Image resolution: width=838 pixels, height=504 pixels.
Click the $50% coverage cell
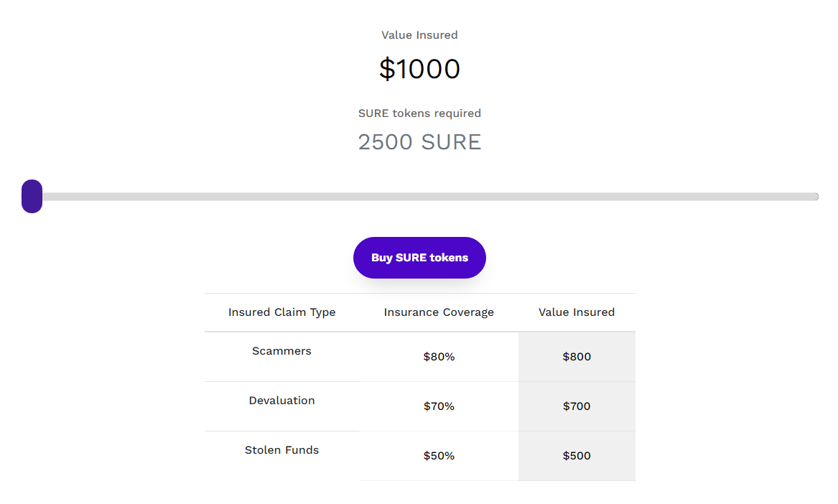pos(439,456)
